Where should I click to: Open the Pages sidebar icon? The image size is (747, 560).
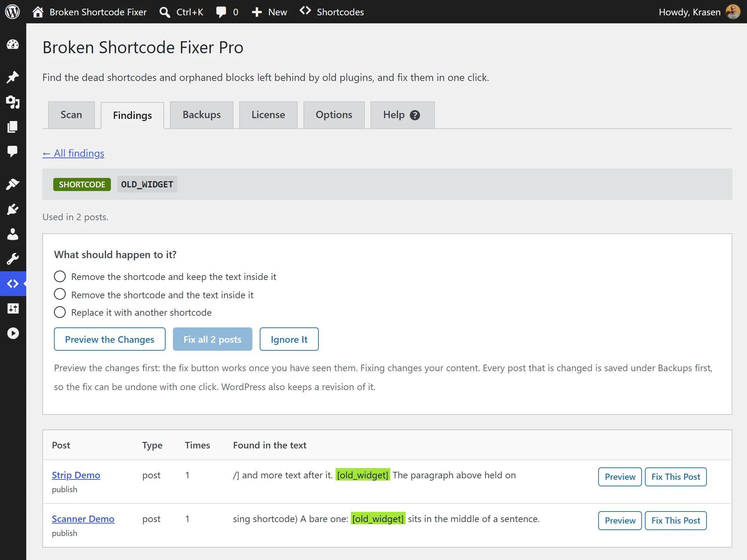(13, 127)
